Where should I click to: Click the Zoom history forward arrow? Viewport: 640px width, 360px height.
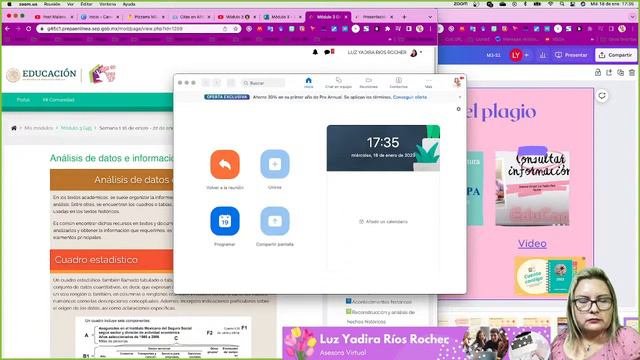217,83
